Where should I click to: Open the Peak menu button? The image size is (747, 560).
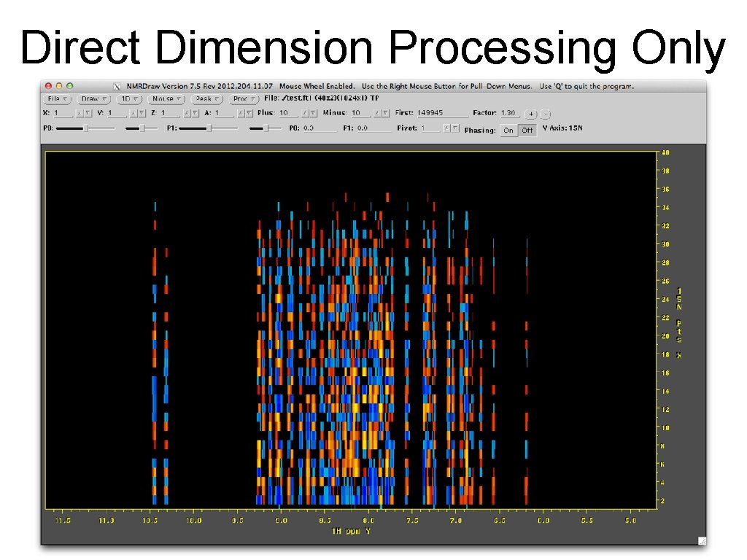click(206, 99)
